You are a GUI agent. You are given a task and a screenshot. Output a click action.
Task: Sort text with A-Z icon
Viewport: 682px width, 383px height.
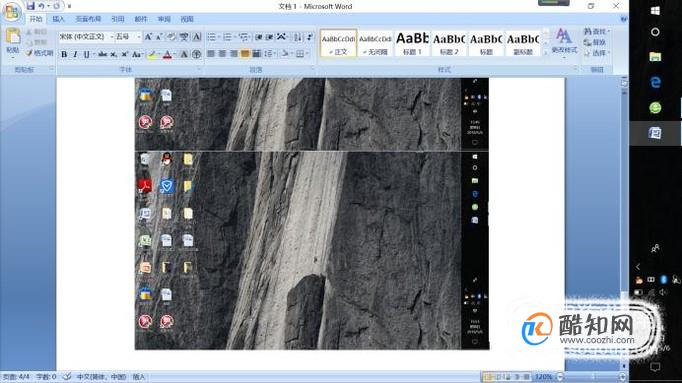point(298,37)
